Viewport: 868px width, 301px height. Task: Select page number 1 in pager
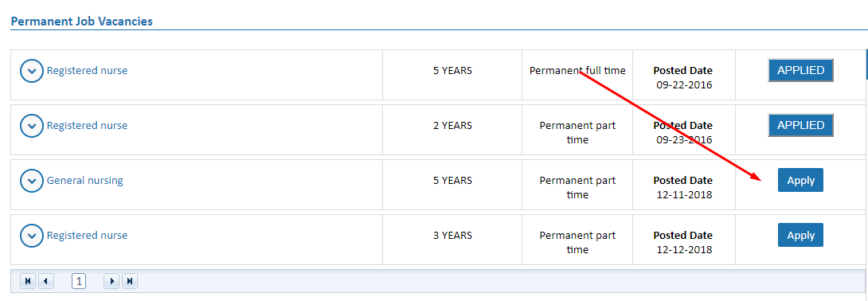click(x=79, y=282)
